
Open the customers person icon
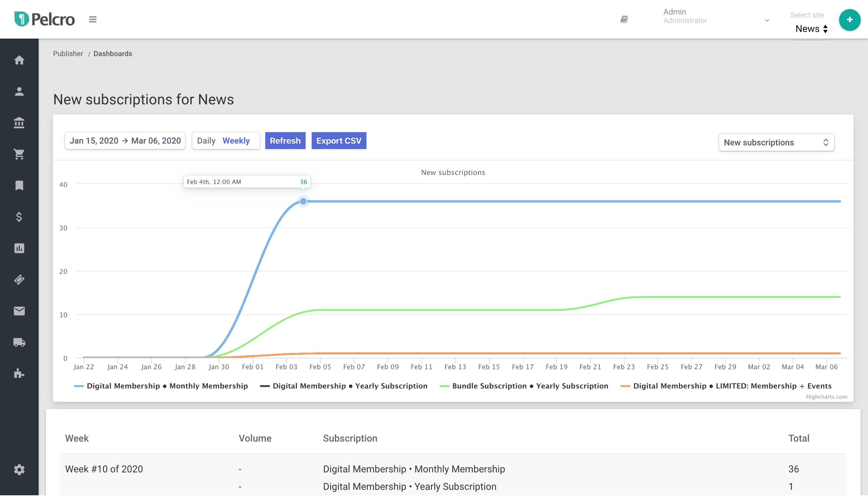pos(19,91)
